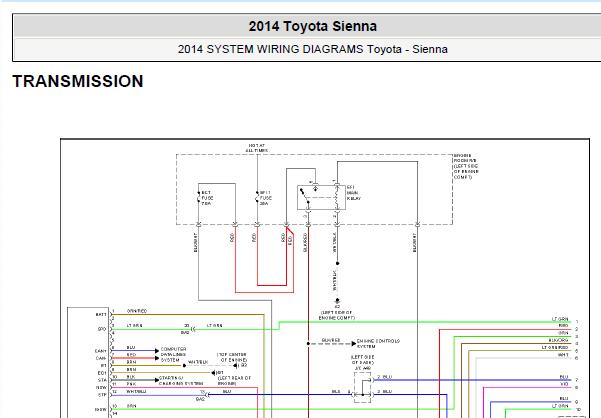601x418 pixels.
Task: Click the '2014 Toyota Sienna' title heading
Action: [312, 26]
